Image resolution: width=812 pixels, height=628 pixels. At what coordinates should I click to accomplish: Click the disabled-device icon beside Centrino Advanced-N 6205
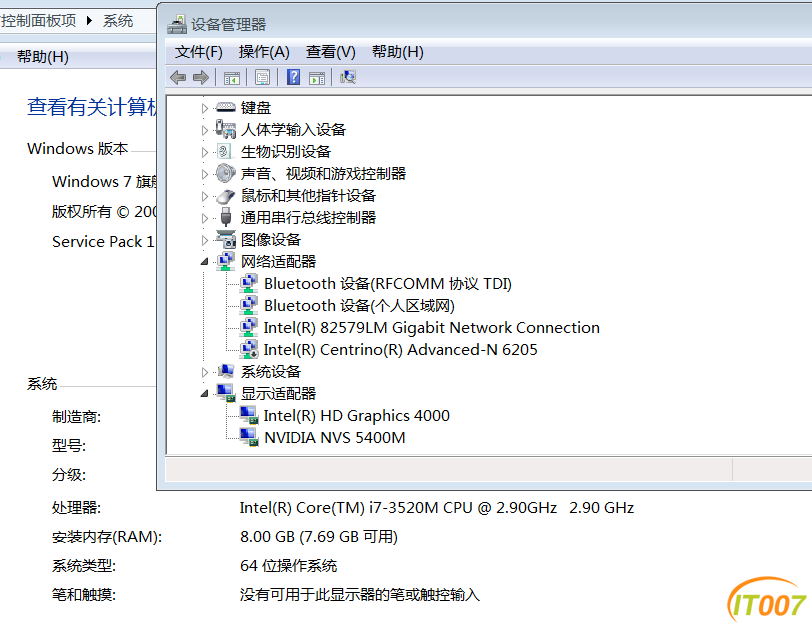click(x=250, y=349)
